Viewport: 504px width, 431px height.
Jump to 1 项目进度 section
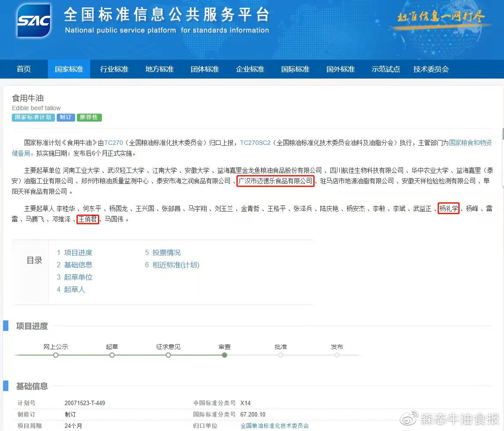click(x=75, y=253)
